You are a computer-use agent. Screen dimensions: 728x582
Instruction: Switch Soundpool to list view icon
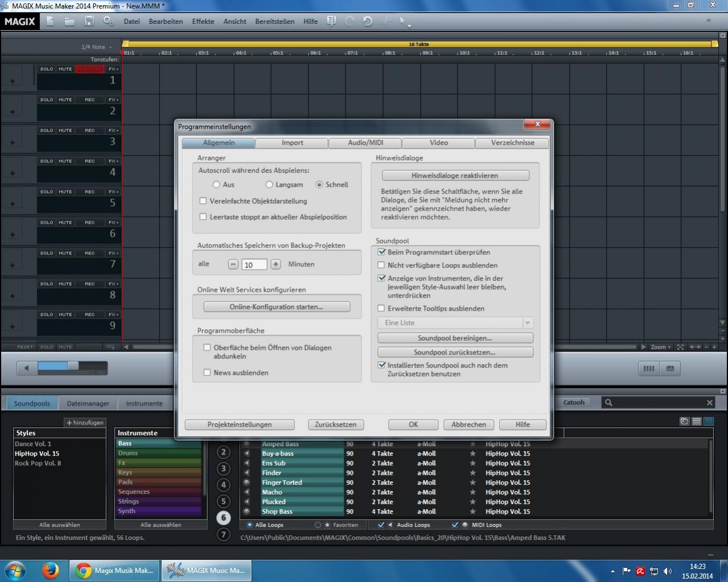696,422
